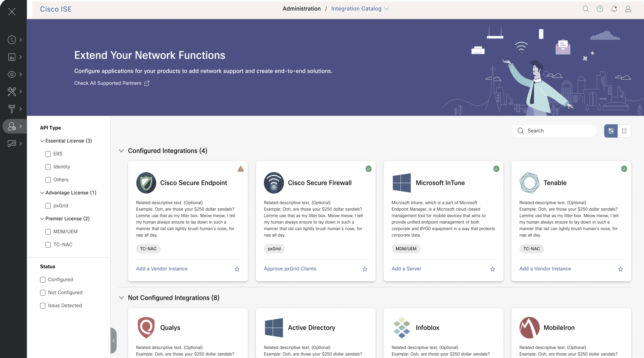Click the Administration breadcrumb
This screenshot has width=644, height=358.
301,9
